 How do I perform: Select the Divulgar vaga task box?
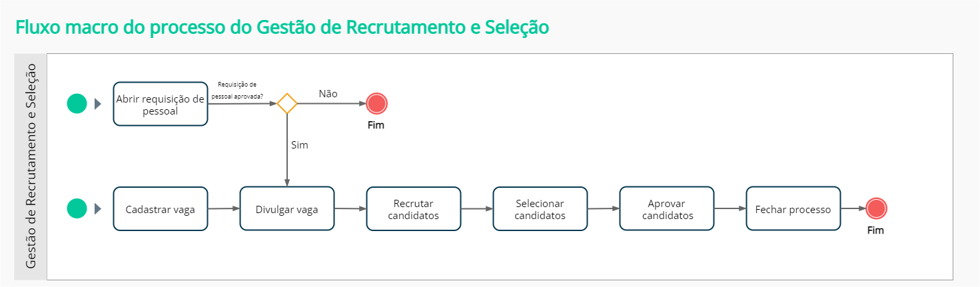click(x=286, y=209)
